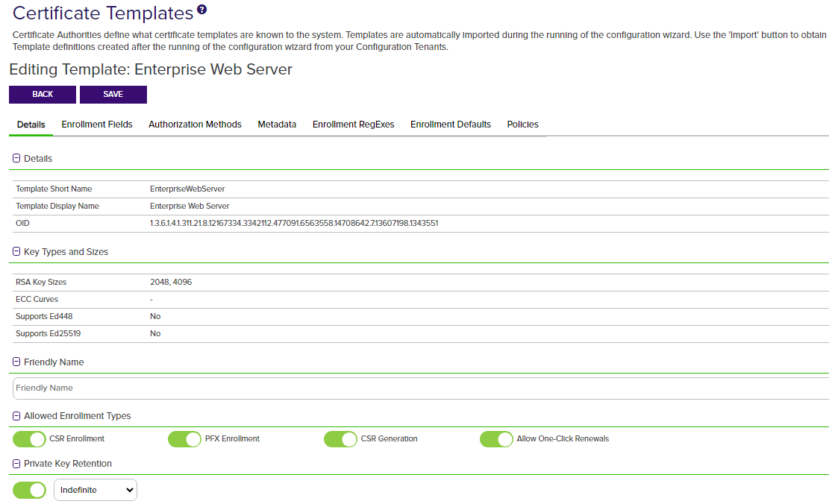Click the Supports Ed25519 label
The height and width of the screenshot is (504, 829).
(x=48, y=333)
